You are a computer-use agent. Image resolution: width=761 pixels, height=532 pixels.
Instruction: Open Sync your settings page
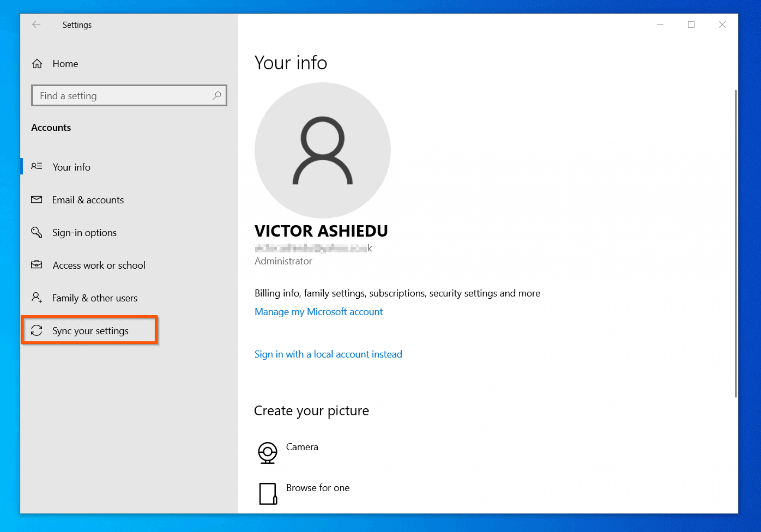tap(90, 330)
